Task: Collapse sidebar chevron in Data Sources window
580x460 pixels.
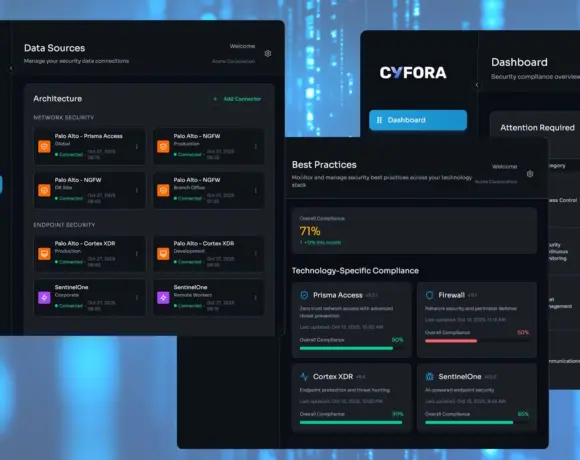Action: pyautogui.click(x=11, y=68)
